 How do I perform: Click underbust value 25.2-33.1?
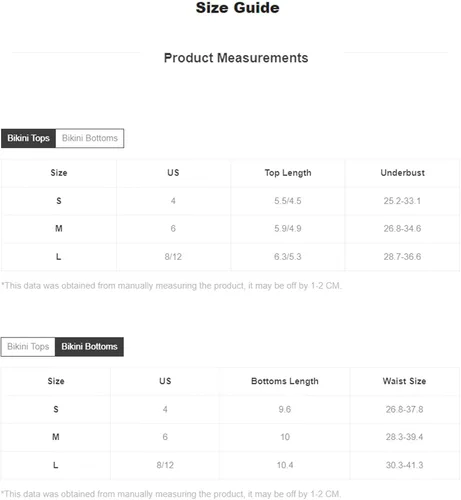coord(402,201)
